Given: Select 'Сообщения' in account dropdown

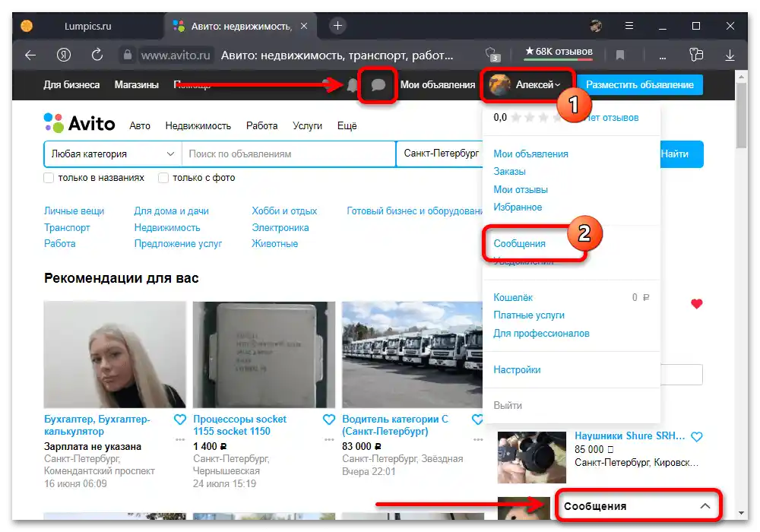Looking at the screenshot, I should [520, 244].
